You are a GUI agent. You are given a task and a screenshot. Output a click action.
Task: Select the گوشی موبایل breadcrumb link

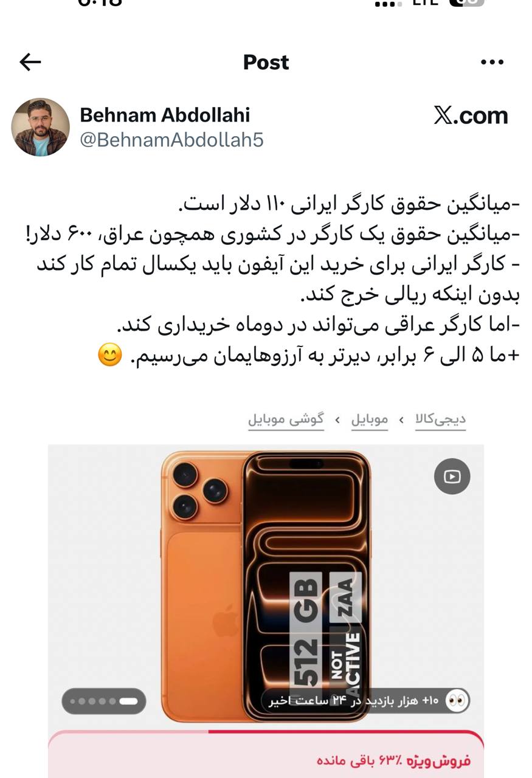click(x=286, y=419)
